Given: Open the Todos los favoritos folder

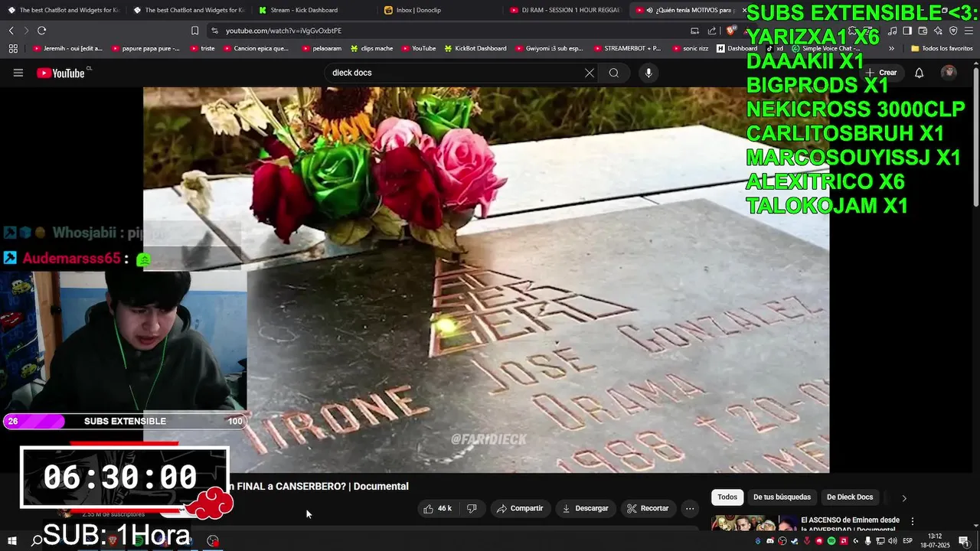Looking at the screenshot, I should [941, 48].
